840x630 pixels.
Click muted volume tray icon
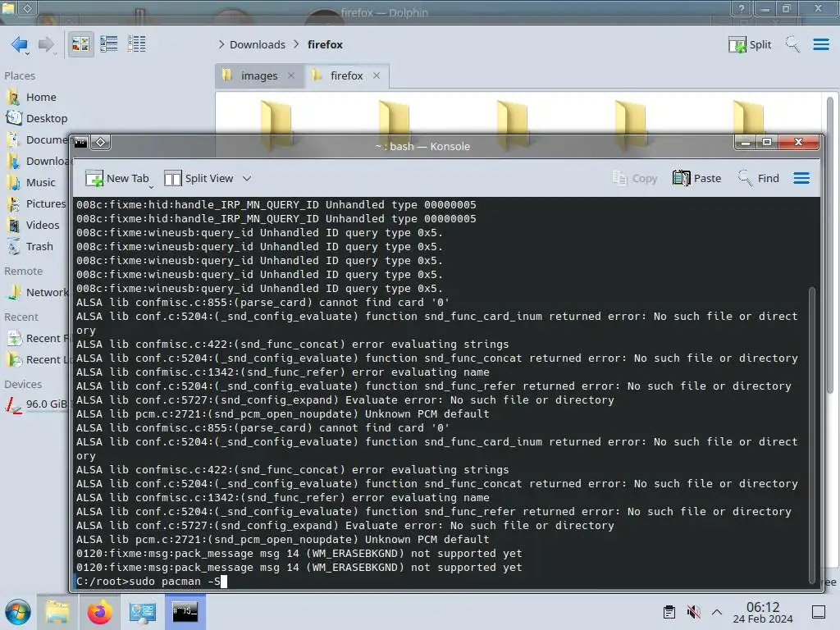(693, 612)
